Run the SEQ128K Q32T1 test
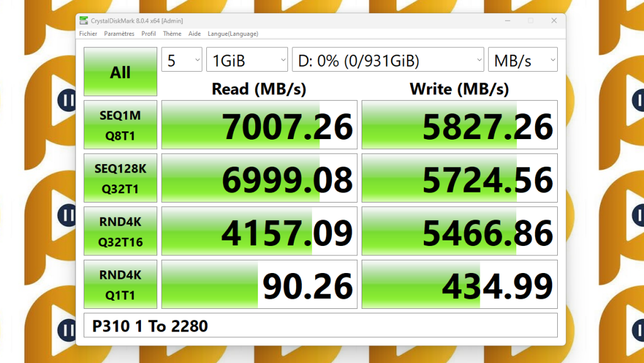Image resolution: width=644 pixels, height=363 pixels. [x=120, y=178]
